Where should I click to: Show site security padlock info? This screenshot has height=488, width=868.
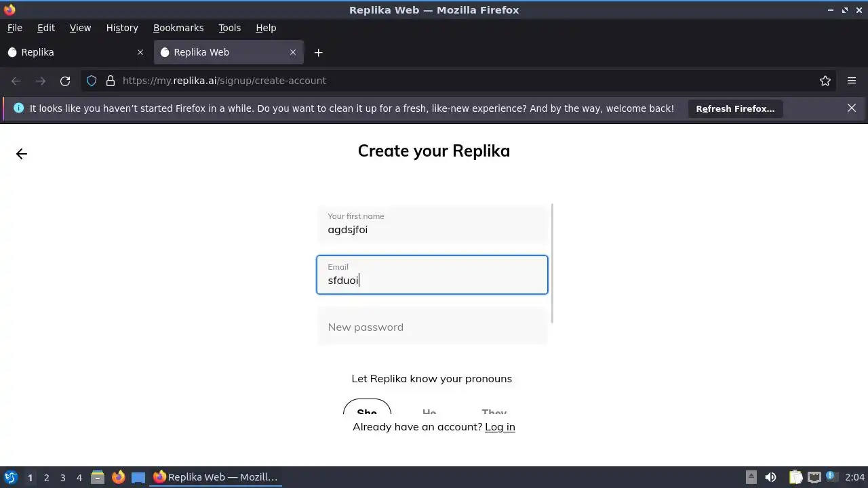(111, 81)
